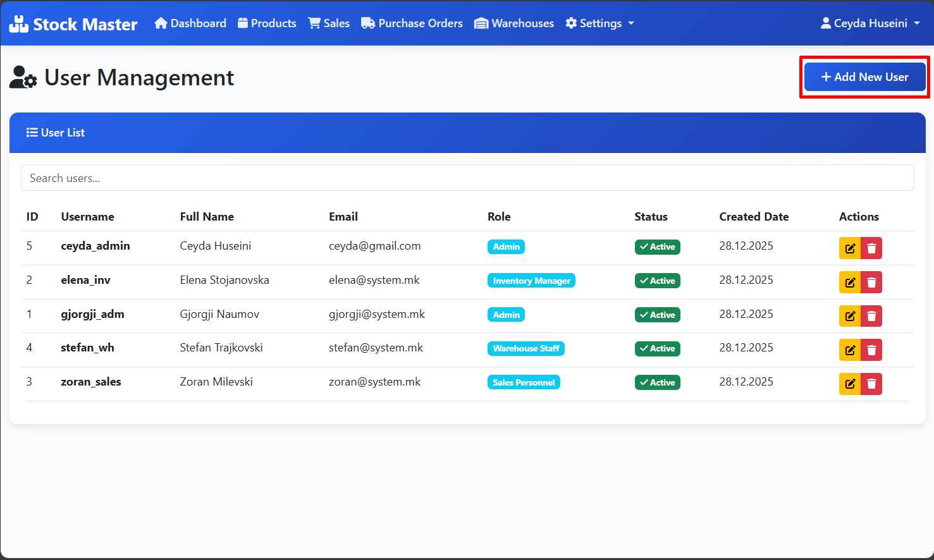Open the Products menu item
934x560 pixels.
pos(267,23)
